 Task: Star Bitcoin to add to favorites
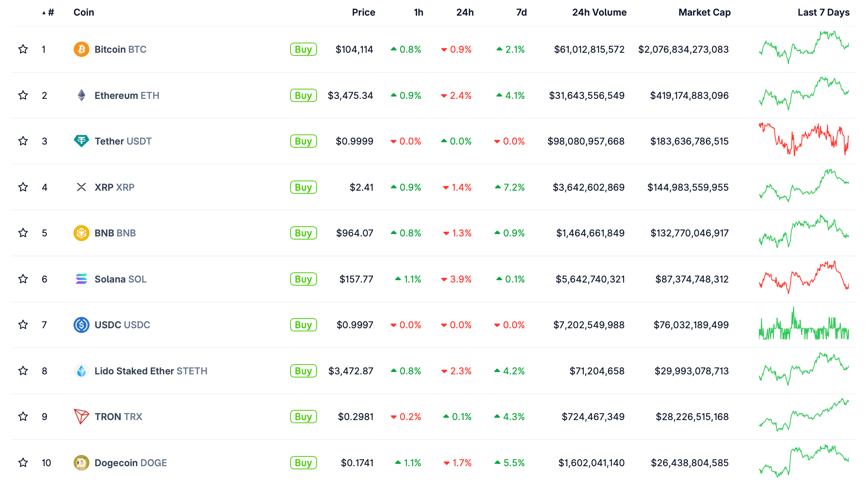pyautogui.click(x=23, y=49)
